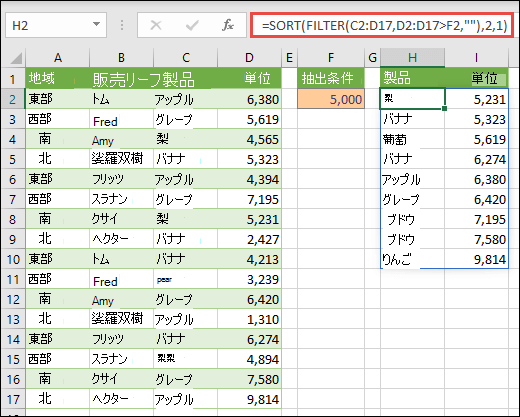Screen dimensions: 520x417
Task: Open the Name Box dropdown arrow
Action: [96, 24]
